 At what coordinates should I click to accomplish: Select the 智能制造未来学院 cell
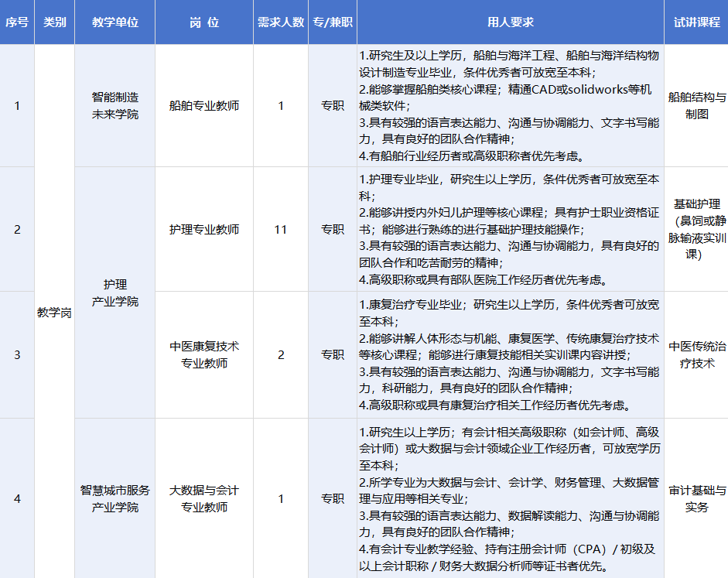[114, 106]
